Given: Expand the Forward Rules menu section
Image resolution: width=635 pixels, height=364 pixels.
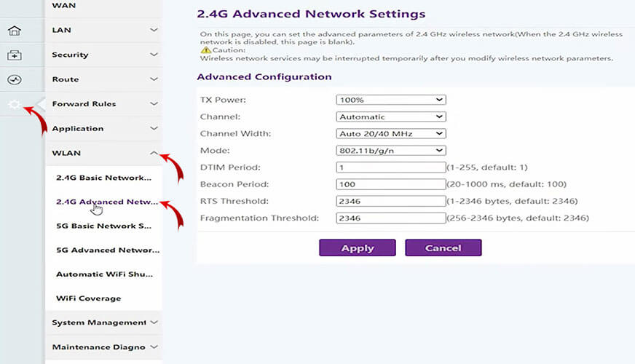Looking at the screenshot, I should tap(102, 104).
